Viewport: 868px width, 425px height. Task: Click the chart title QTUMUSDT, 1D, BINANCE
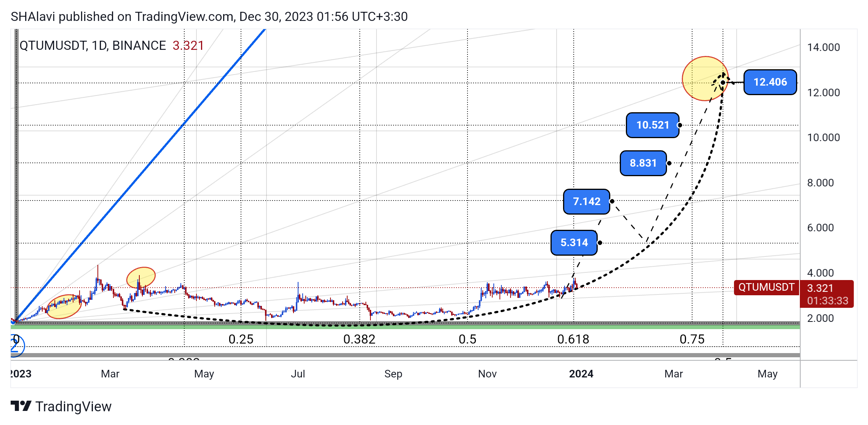point(93,46)
